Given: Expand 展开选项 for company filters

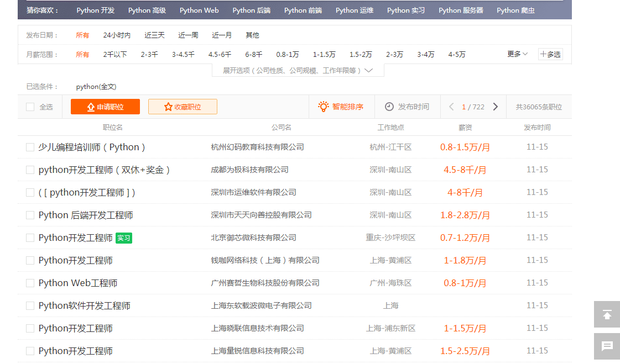Looking at the screenshot, I should click(x=297, y=70).
